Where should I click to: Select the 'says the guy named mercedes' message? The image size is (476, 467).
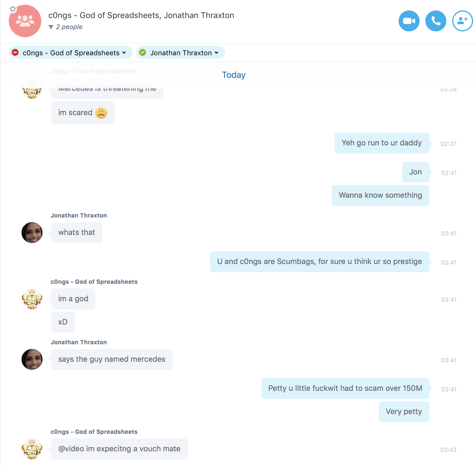[x=112, y=359]
